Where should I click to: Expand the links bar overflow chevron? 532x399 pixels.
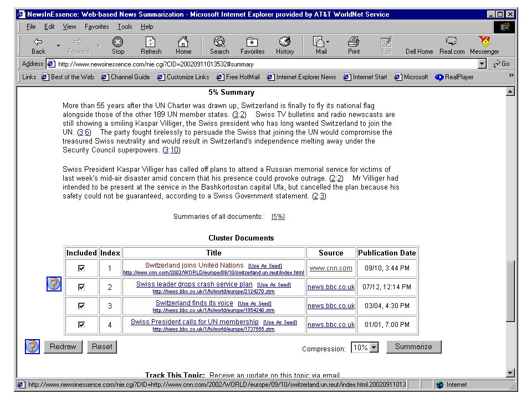coord(511,75)
